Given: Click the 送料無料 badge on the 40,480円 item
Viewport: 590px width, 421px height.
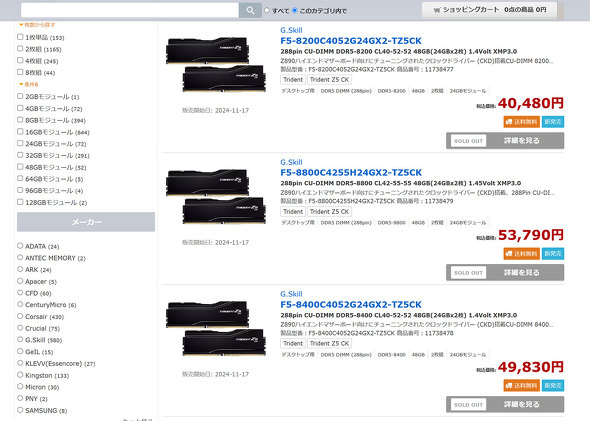Looking at the screenshot, I should pos(522,122).
